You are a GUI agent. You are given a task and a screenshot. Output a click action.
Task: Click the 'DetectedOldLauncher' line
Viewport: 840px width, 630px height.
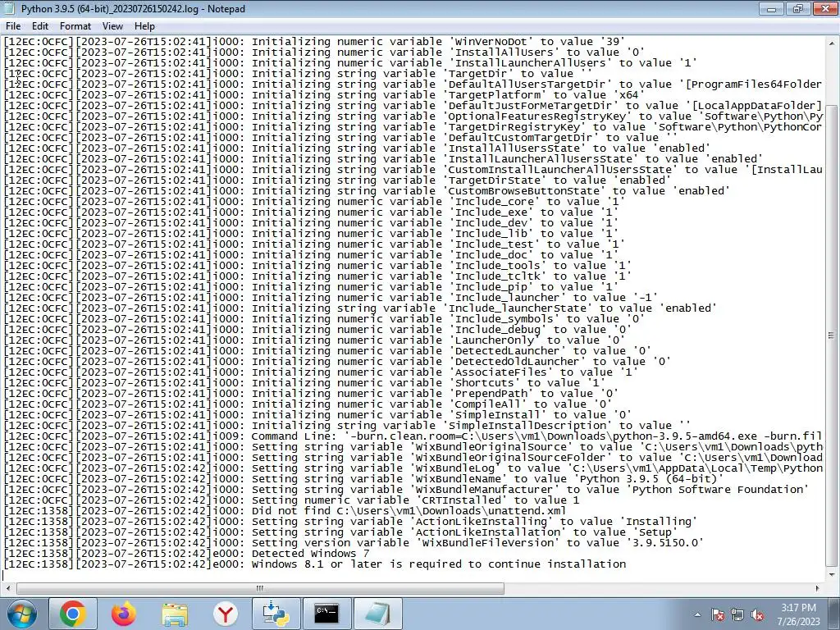click(337, 361)
